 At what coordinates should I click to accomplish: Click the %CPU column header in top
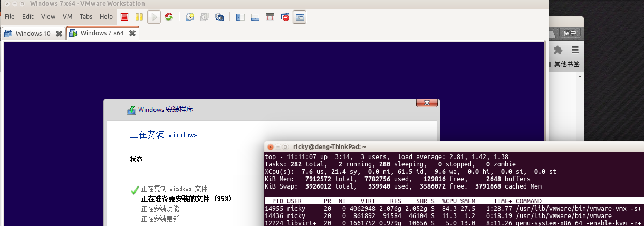point(449,201)
